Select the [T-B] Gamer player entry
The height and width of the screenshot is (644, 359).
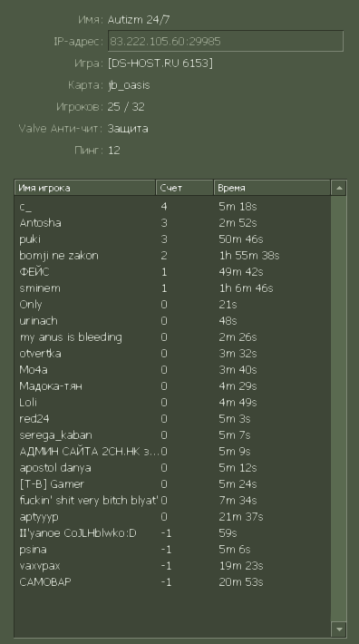[173, 484]
